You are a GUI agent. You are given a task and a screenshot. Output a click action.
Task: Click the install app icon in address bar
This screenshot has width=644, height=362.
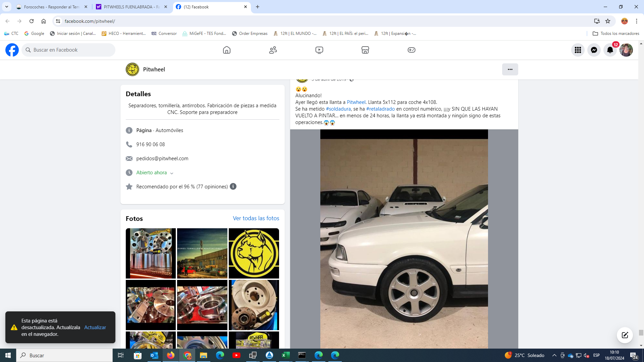point(597,21)
